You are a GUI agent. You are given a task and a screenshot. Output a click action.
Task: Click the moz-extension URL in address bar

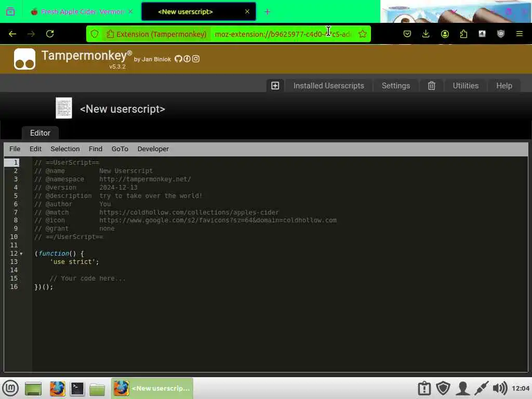(283, 34)
